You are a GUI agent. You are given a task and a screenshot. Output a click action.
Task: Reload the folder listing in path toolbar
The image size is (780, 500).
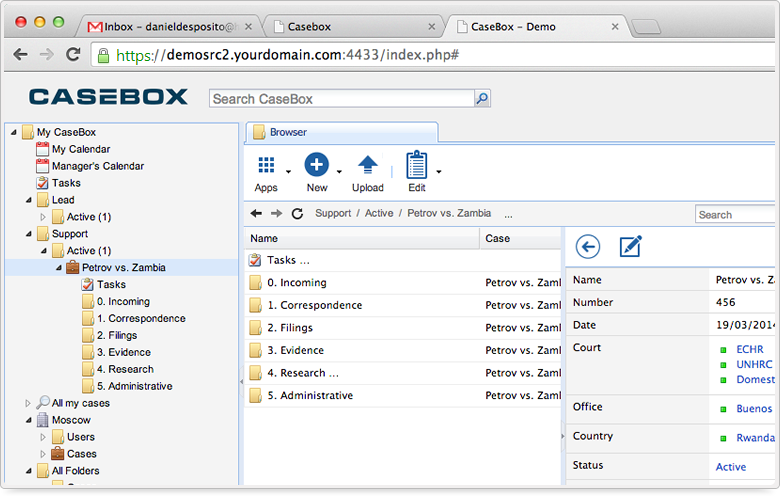click(297, 213)
